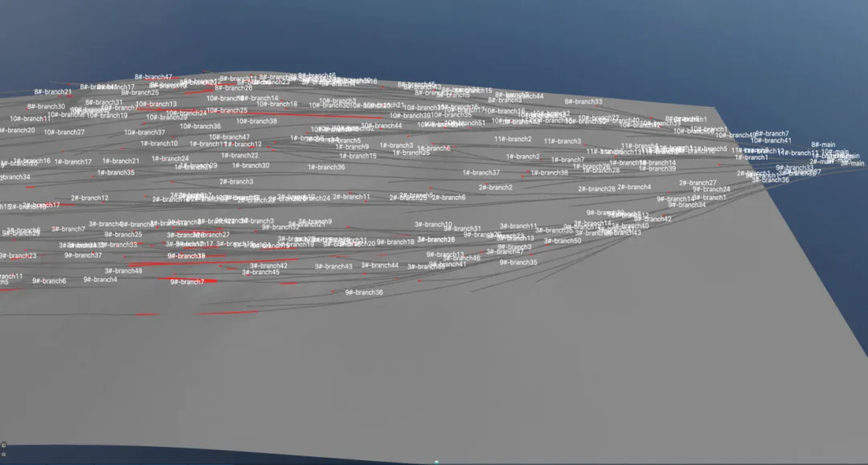Pick the 1#-branch37 label

coord(481,173)
